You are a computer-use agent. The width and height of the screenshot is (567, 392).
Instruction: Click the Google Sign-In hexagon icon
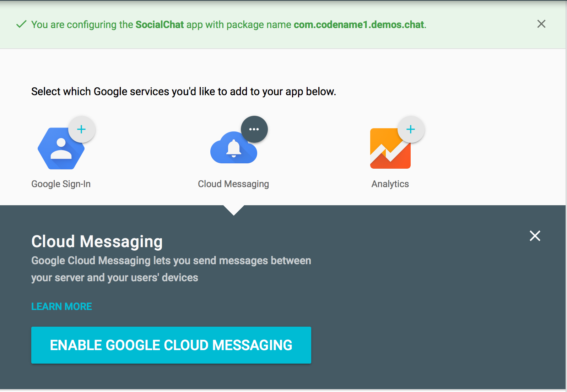[60, 150]
